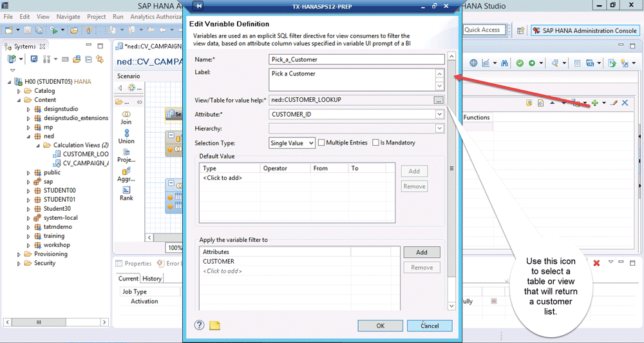
Task: Click the red X icon in the bottom right panel
Action: (596, 263)
